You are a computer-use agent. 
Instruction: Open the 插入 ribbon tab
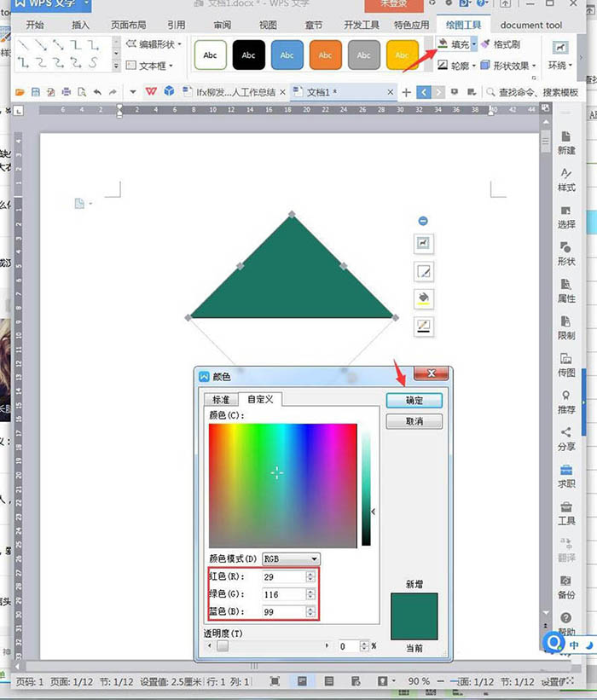coord(80,25)
